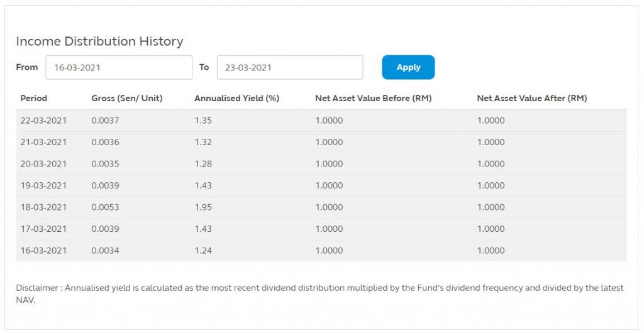Open the From date field 16-03-2021
Viewport: 644px width, 333px height.
click(119, 67)
